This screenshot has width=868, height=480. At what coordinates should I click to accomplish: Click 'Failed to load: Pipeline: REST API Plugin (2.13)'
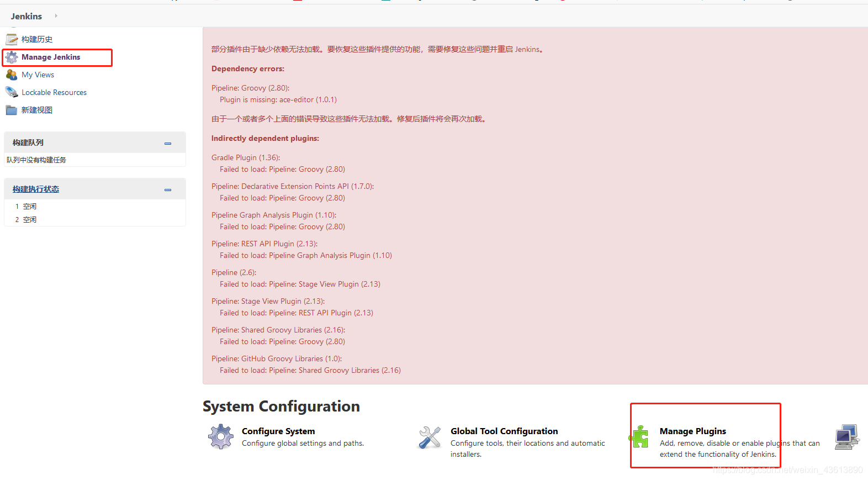[x=297, y=313]
